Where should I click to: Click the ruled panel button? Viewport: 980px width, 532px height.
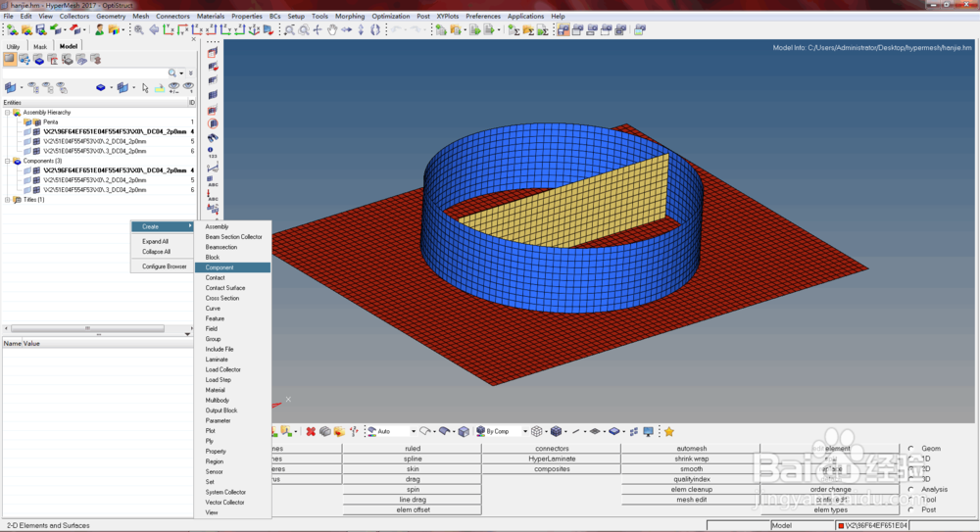413,448
